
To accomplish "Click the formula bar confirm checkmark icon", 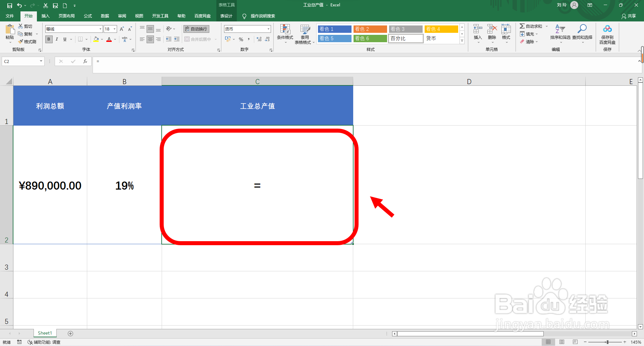I will coord(73,61).
